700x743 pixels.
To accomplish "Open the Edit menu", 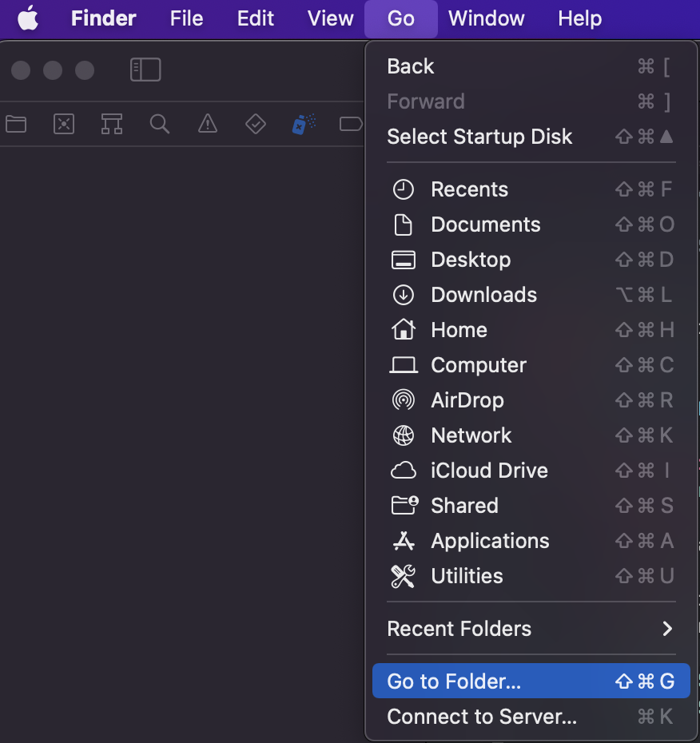I will coord(256,18).
